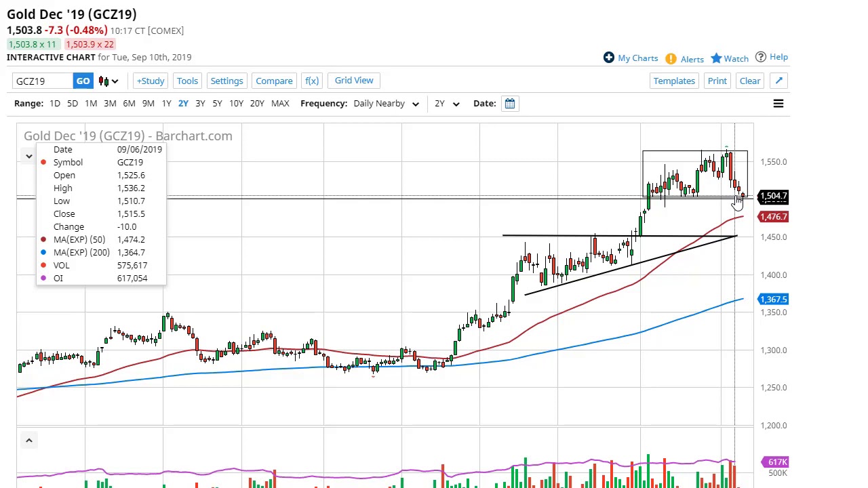Screen dimensions: 868x488
Task: Switch to Grid View
Action: 354,80
